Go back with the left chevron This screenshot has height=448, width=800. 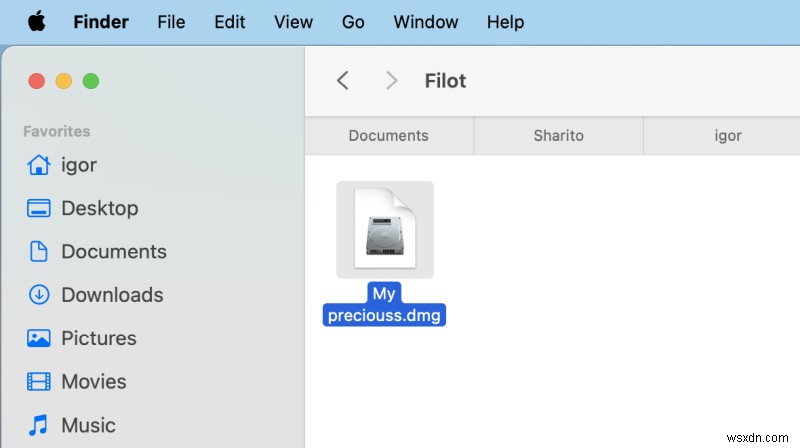click(343, 81)
